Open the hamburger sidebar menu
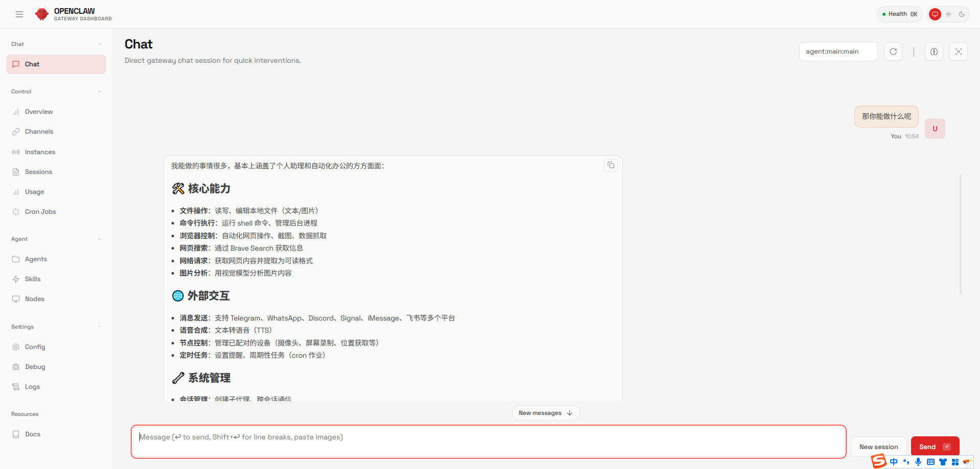 [19, 14]
